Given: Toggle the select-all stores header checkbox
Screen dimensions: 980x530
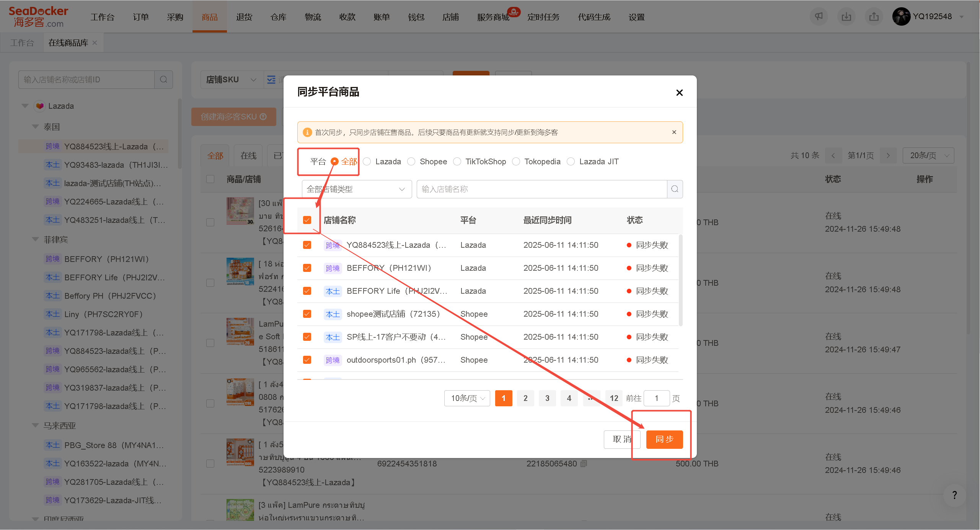Looking at the screenshot, I should (307, 220).
